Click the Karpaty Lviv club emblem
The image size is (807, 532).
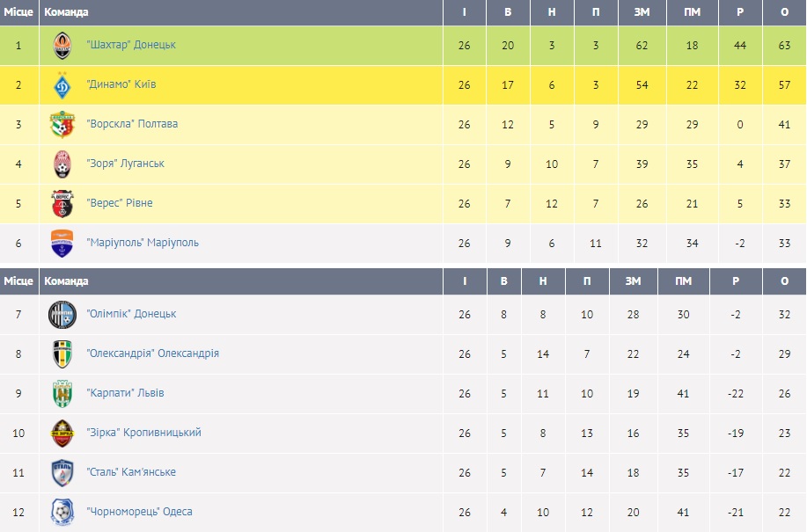[x=62, y=393]
